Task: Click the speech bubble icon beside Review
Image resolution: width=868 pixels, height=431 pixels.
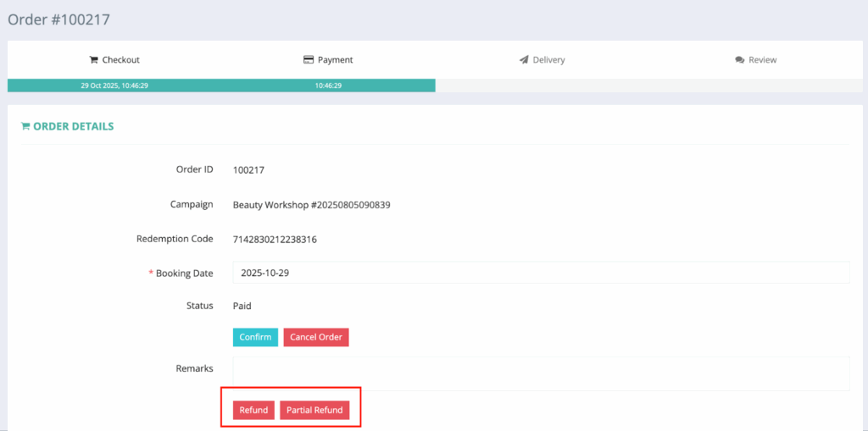Action: (x=739, y=60)
